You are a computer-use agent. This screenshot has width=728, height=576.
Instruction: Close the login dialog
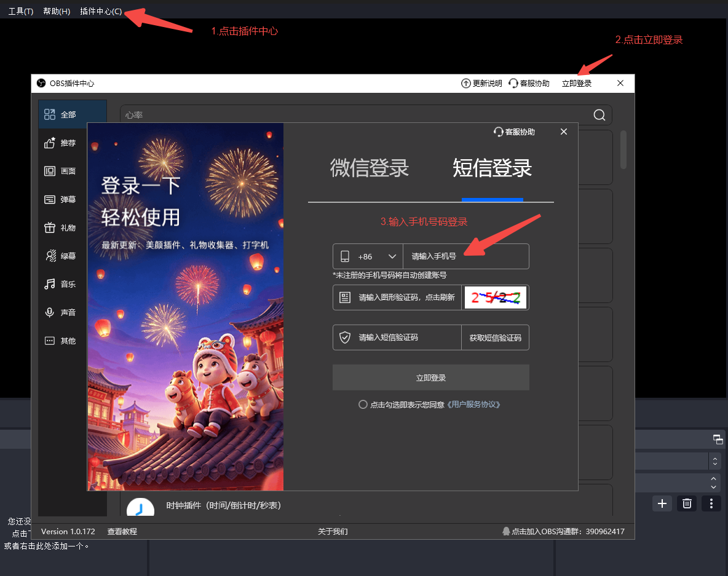point(564,132)
